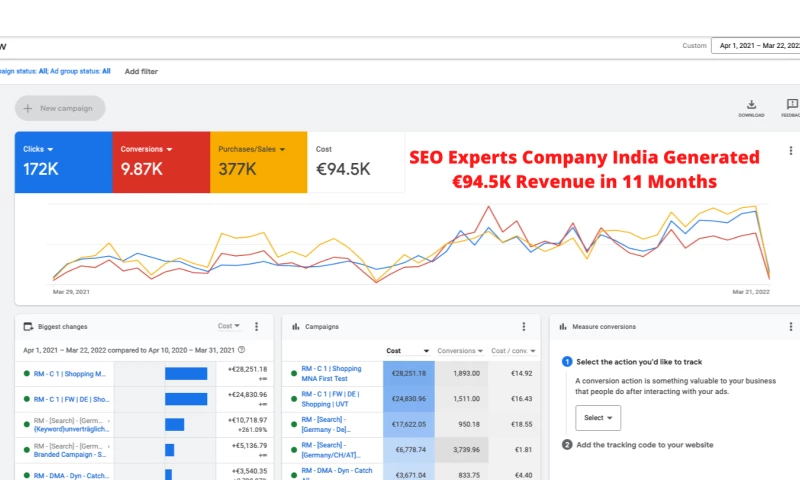Click the 950.18 conversions value

click(x=469, y=424)
